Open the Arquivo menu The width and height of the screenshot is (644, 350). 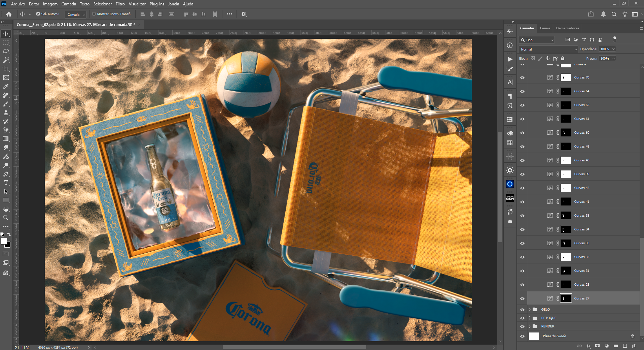tap(18, 4)
